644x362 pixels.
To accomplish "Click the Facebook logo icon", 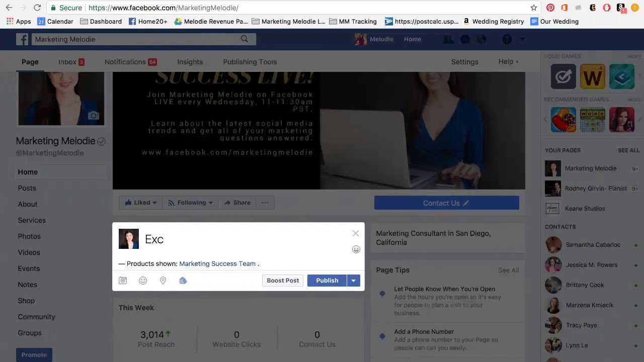I will (22, 39).
